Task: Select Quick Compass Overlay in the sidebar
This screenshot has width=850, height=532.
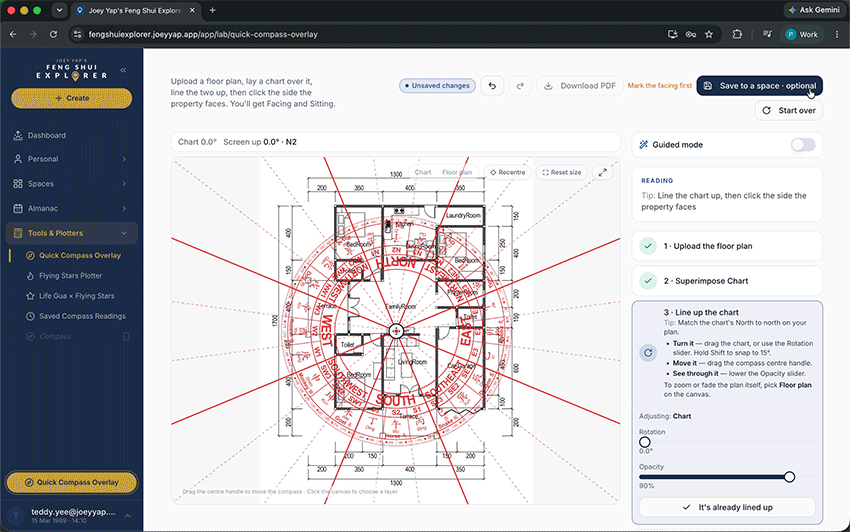Action: coord(80,255)
